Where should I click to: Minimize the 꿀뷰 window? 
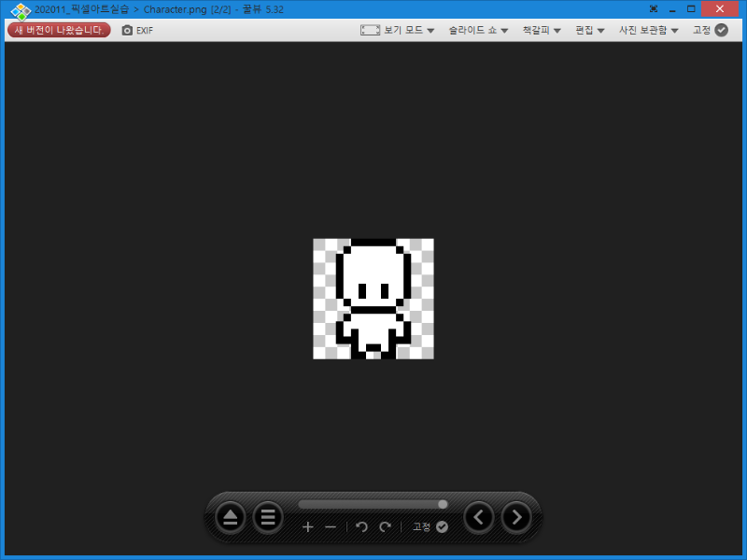pos(672,9)
